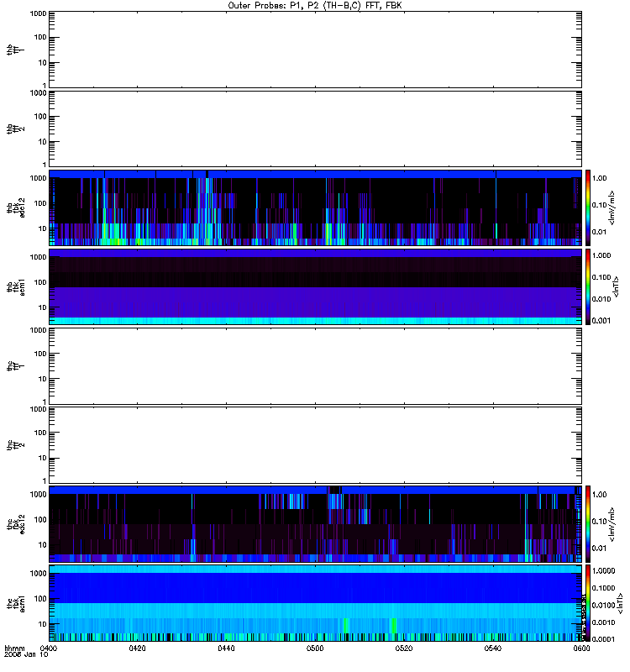
Task: Click '<|mV/m|>' unit label beside thb edc12 colorbar
Action: [x=612, y=207]
